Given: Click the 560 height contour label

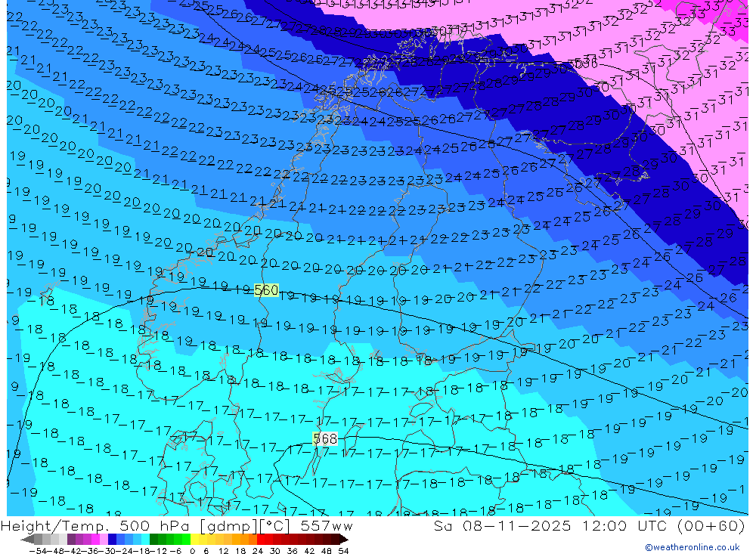Looking at the screenshot, I should point(266,289).
